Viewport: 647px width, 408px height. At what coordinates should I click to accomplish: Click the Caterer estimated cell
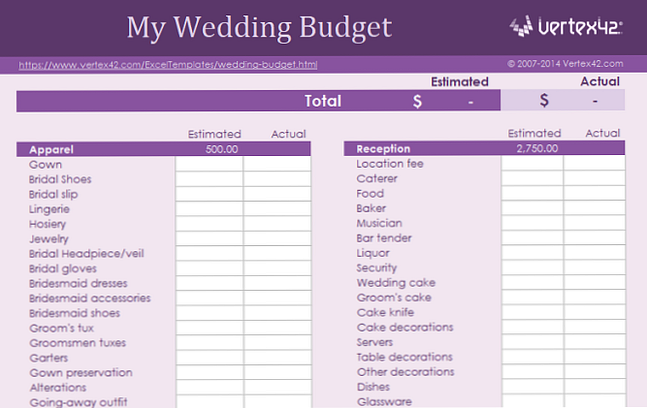coord(532,178)
